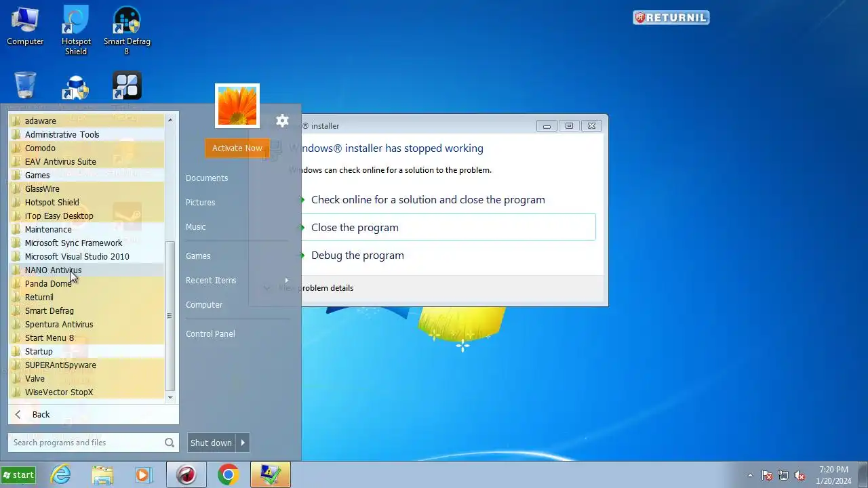The image size is (868, 488).
Task: Expand the GlassWire folder
Action: [x=86, y=188]
